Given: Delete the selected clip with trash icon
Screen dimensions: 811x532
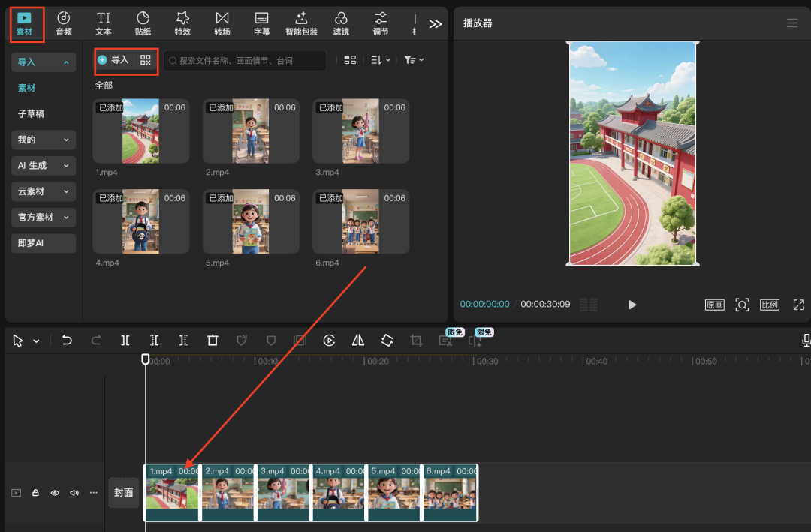Looking at the screenshot, I should (213, 341).
